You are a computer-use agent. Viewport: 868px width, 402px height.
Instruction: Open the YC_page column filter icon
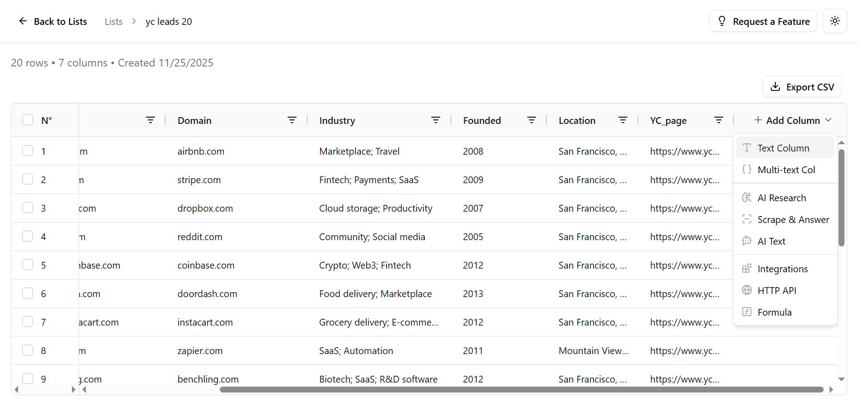pyautogui.click(x=718, y=120)
